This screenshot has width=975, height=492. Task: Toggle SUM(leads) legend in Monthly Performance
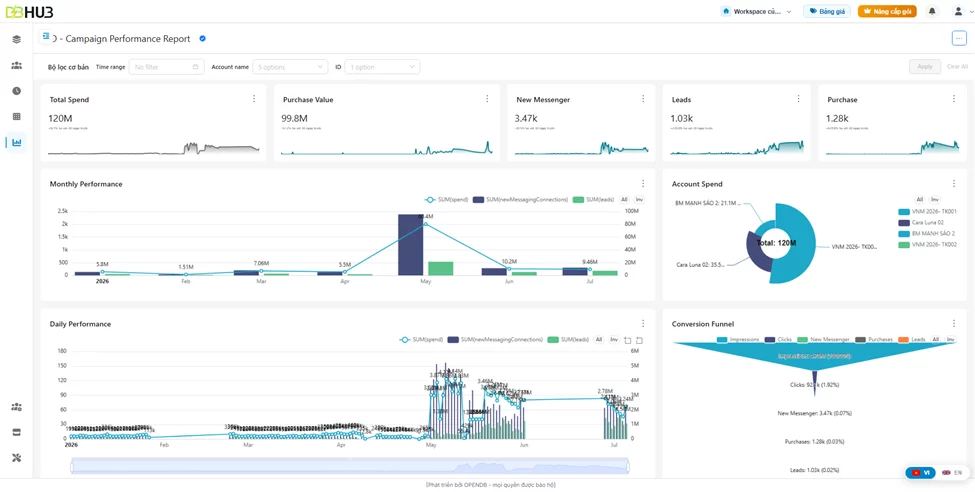click(593, 200)
